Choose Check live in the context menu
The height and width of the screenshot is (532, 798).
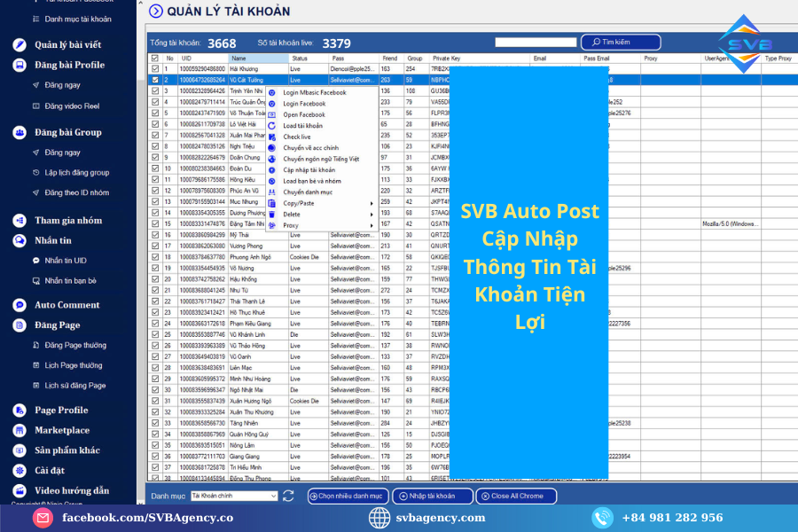point(297,137)
